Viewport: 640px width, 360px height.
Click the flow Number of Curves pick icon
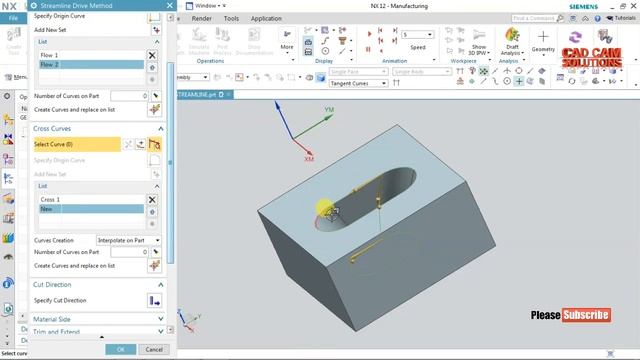coord(156,96)
